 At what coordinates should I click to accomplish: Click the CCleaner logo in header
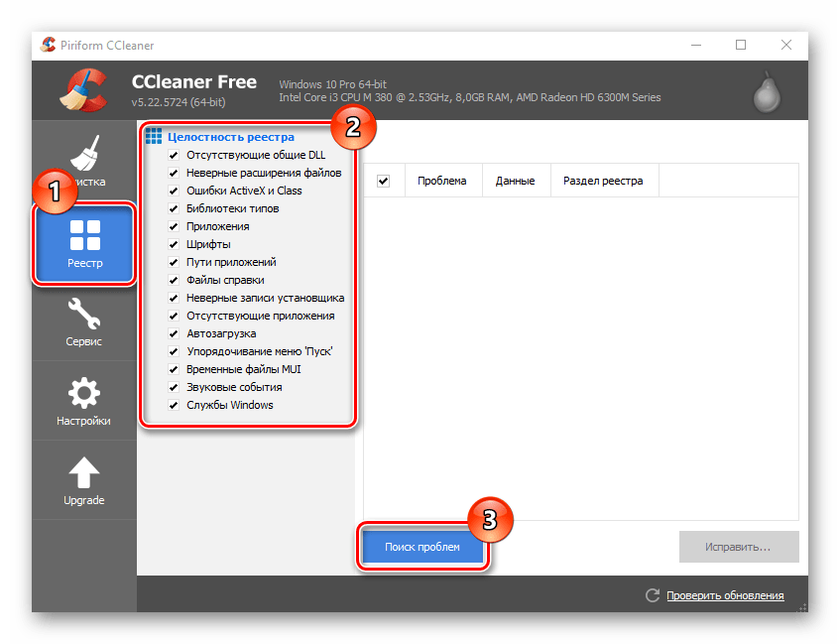coord(83,90)
